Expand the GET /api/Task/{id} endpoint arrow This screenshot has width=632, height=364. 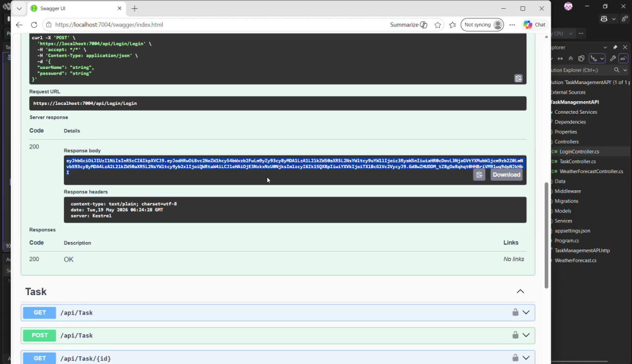(x=526, y=358)
